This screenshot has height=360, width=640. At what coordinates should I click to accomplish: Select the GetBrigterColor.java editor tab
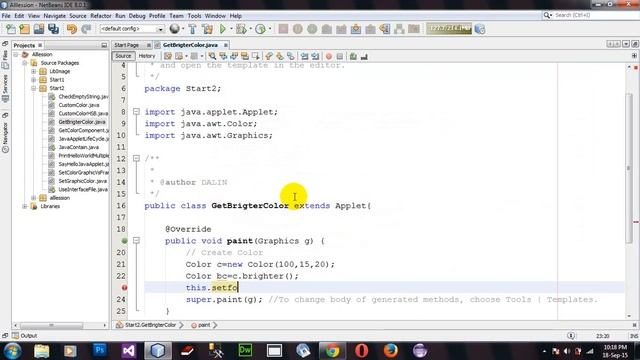[190, 45]
